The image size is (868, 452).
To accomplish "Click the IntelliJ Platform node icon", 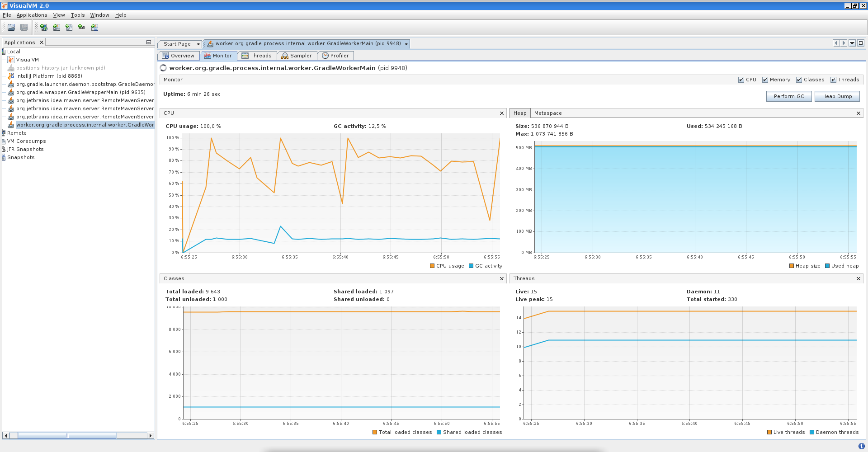I will 11,76.
